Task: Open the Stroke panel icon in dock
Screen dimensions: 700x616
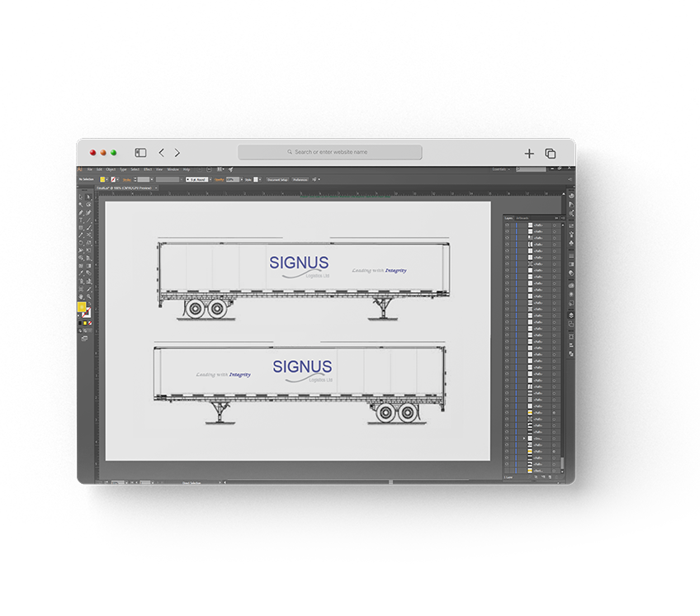Action: click(571, 256)
